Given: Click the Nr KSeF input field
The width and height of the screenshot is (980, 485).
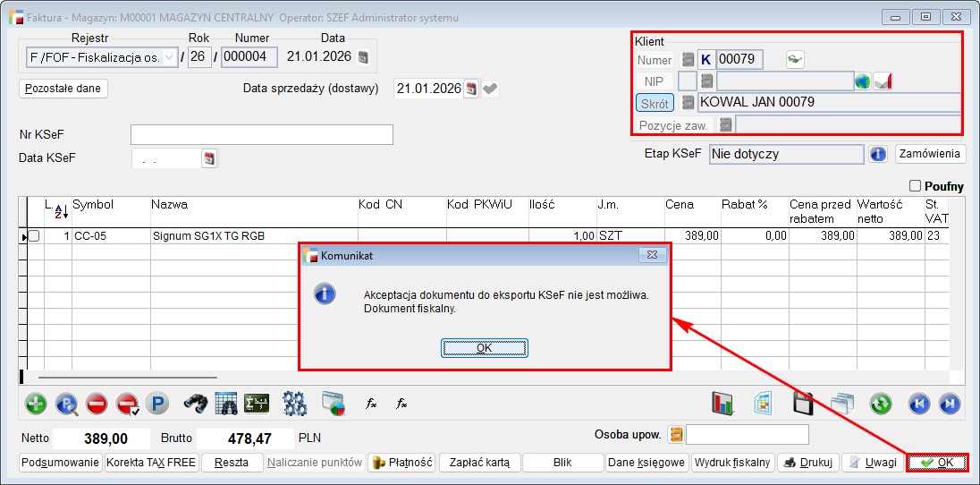Looking at the screenshot, I should click(261, 134).
